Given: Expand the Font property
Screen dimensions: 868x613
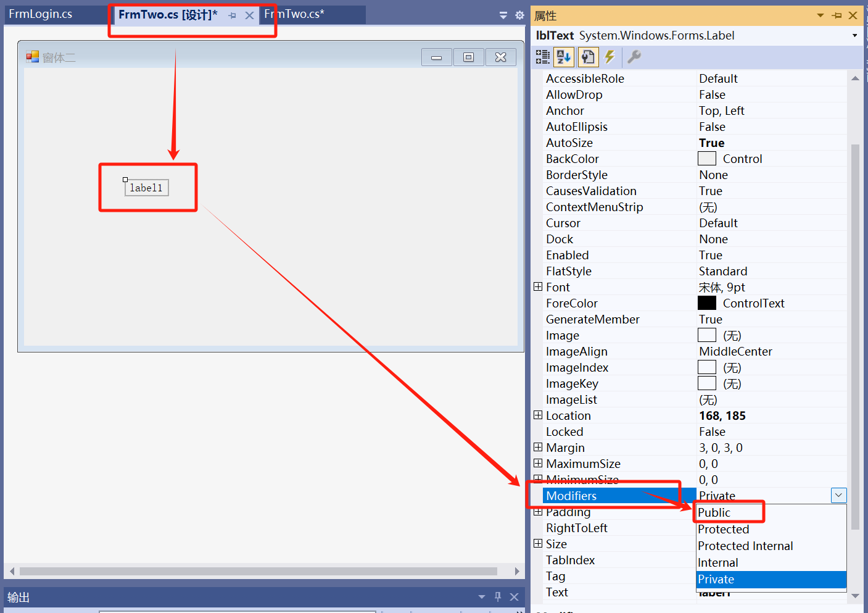Looking at the screenshot, I should (538, 287).
